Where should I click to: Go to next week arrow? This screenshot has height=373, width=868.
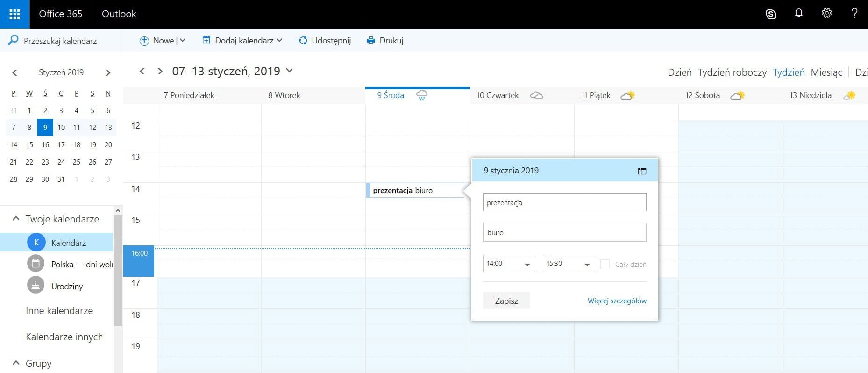160,71
